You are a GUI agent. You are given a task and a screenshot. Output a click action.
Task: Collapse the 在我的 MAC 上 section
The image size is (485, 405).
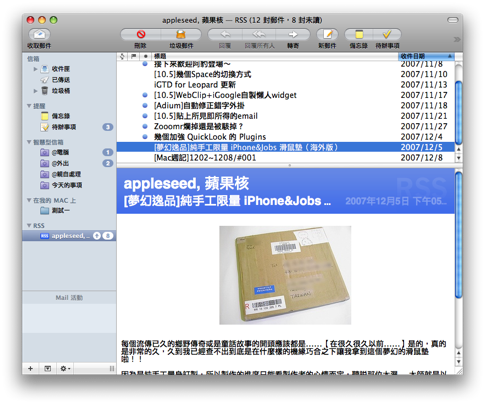click(29, 200)
